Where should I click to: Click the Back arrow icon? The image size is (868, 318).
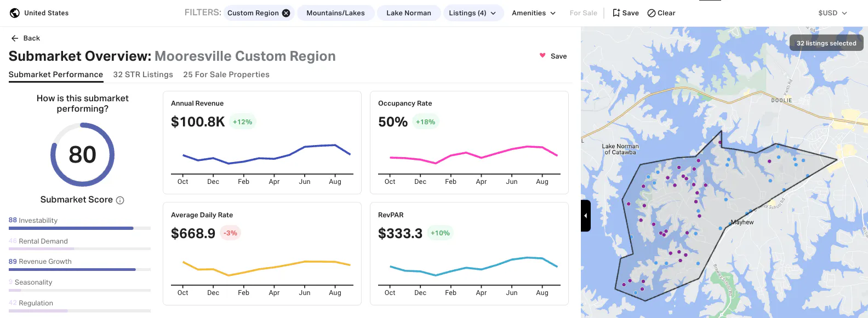pyautogui.click(x=15, y=38)
